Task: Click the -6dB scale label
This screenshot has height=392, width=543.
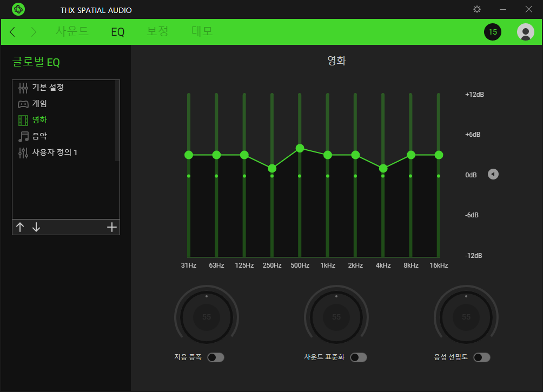Action: (x=472, y=215)
